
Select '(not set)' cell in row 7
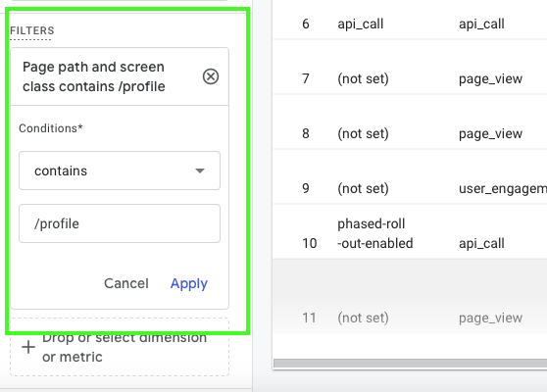363,78
